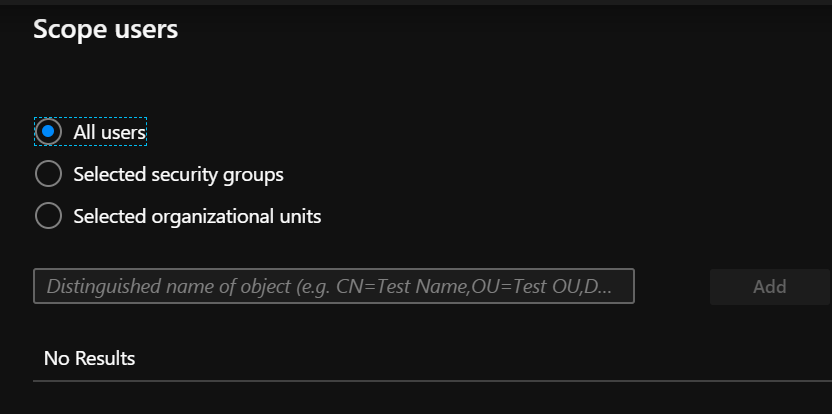Click the 'Scope users' heading
The image size is (832, 414).
[105, 29]
